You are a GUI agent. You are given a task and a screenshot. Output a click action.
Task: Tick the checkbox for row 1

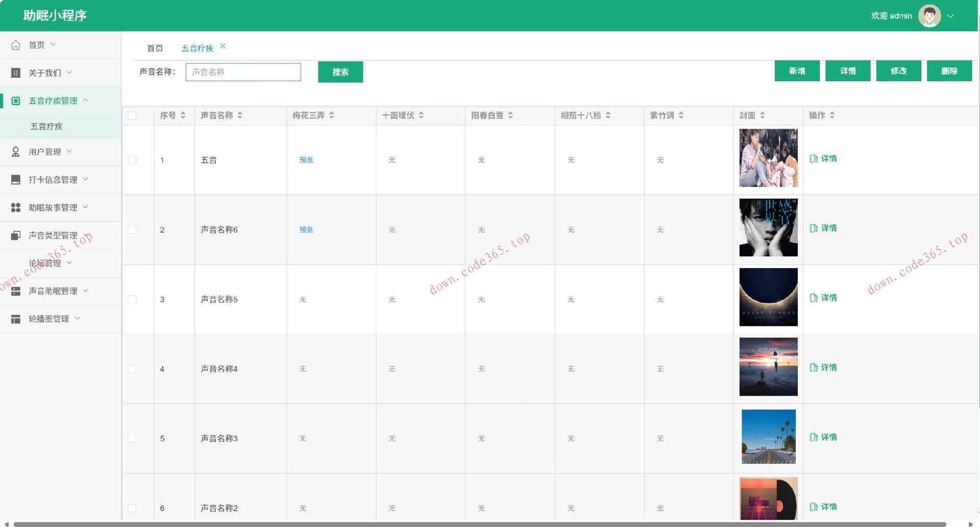[132, 160]
